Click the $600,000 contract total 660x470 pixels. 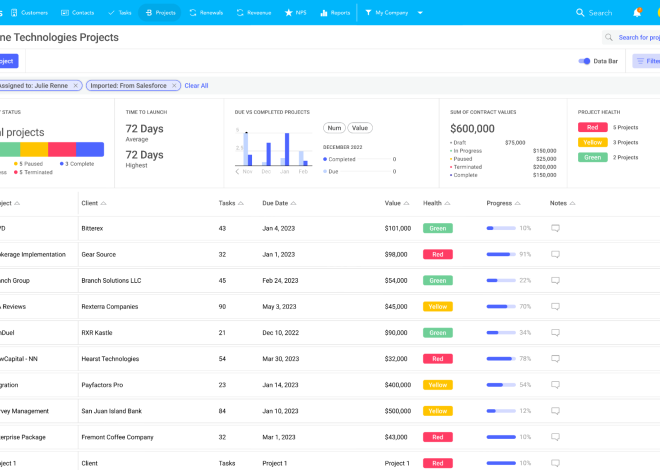(x=472, y=128)
